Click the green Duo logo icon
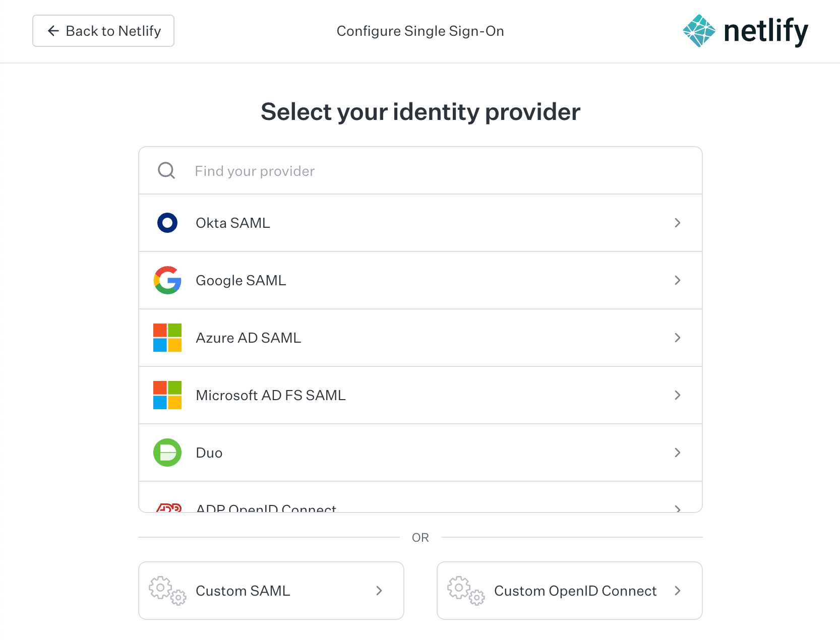Image resolution: width=840 pixels, height=640 pixels. pos(167,453)
